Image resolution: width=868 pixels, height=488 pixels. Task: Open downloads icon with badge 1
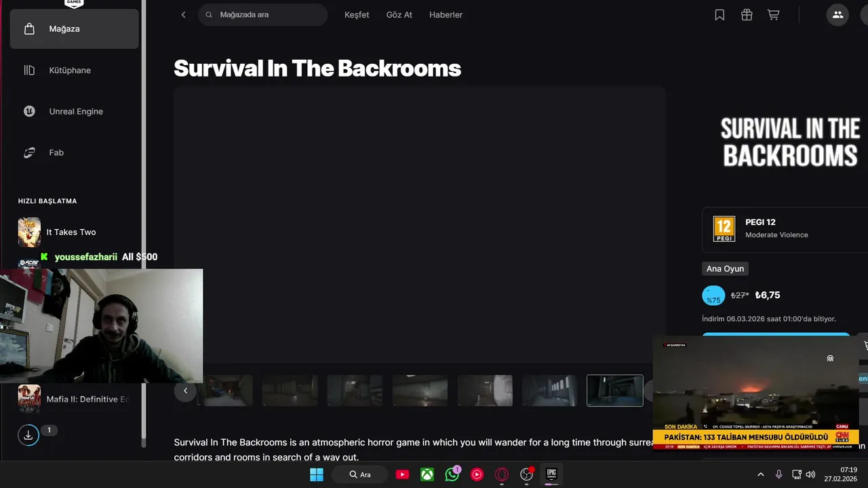tap(28, 435)
